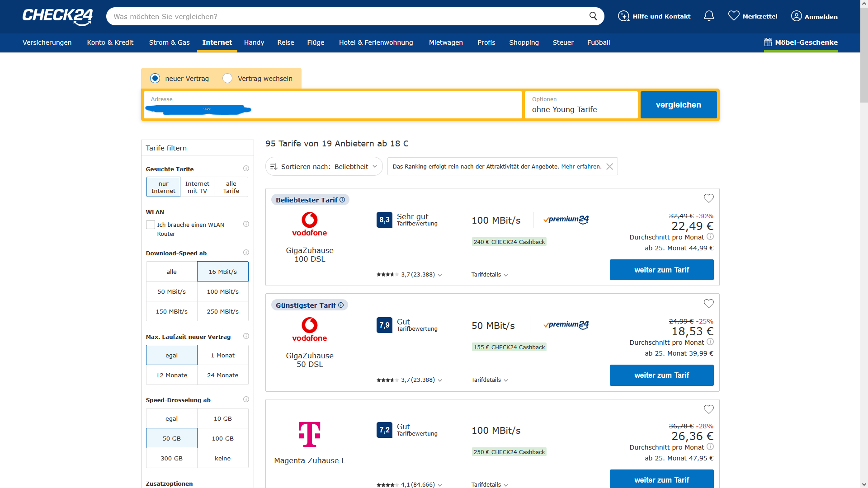
Task: Click price info icon for 22,49 € tariff
Action: [x=710, y=237]
